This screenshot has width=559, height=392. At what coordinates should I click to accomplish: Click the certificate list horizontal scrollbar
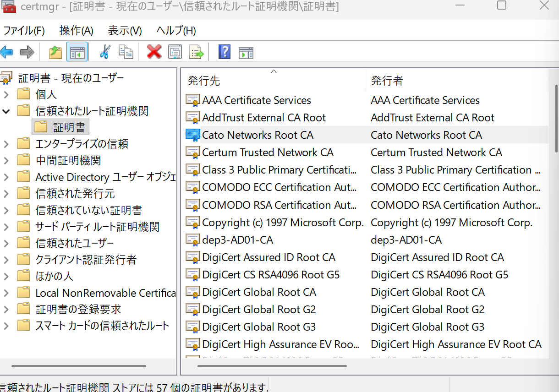tap(272, 366)
